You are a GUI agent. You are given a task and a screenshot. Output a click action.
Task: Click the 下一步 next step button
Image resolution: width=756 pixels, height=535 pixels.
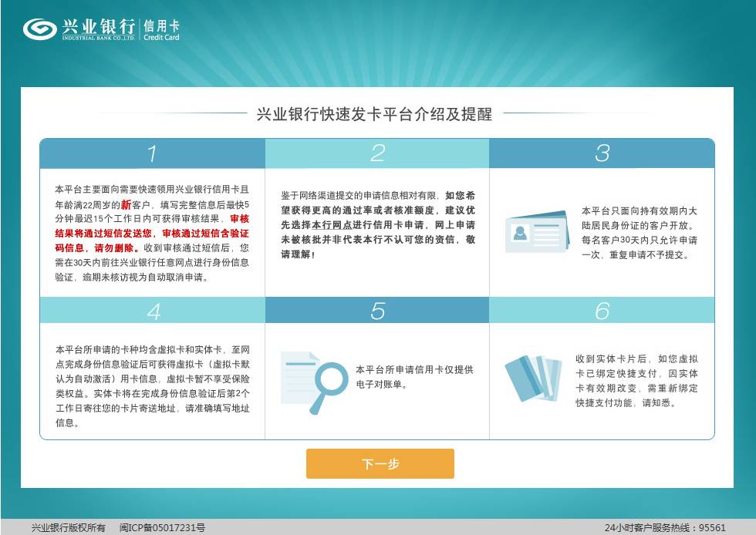tap(380, 463)
